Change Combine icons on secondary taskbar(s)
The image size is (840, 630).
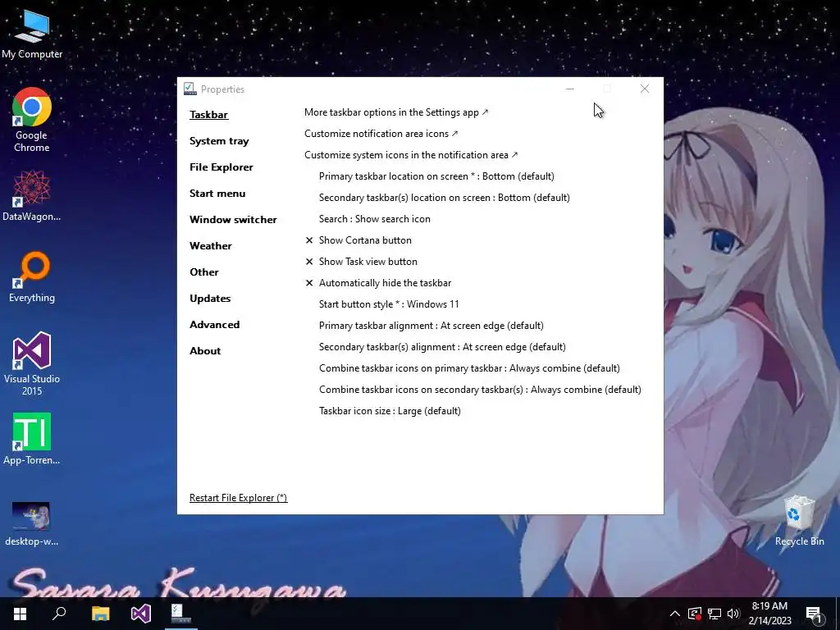tap(480, 390)
